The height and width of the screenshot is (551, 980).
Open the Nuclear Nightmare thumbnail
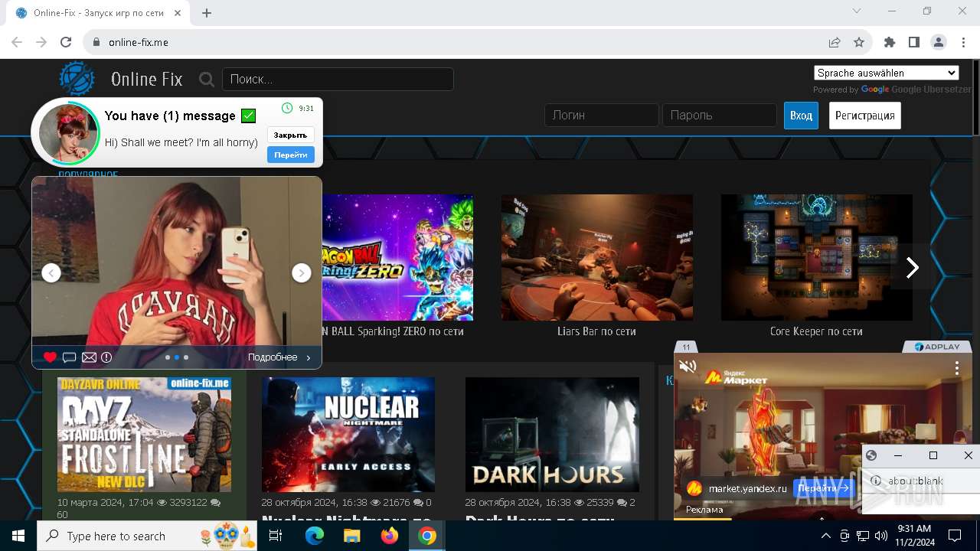(348, 435)
